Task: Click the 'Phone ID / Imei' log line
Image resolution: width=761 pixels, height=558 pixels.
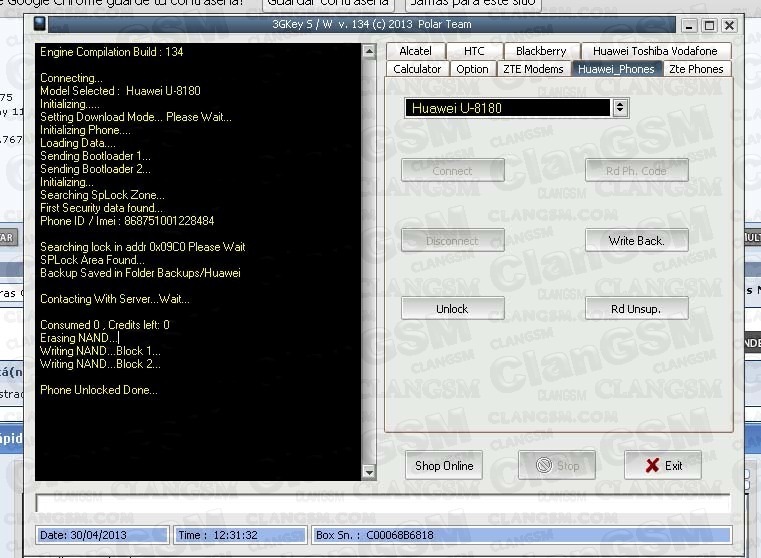Action: click(x=127, y=221)
